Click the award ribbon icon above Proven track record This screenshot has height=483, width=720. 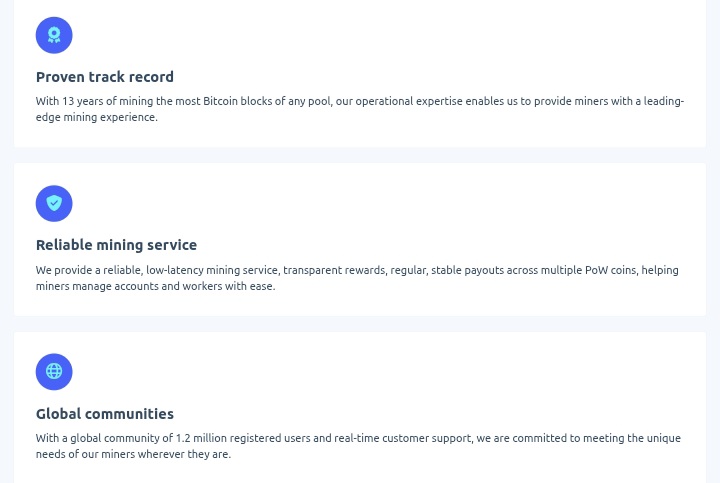tap(54, 35)
